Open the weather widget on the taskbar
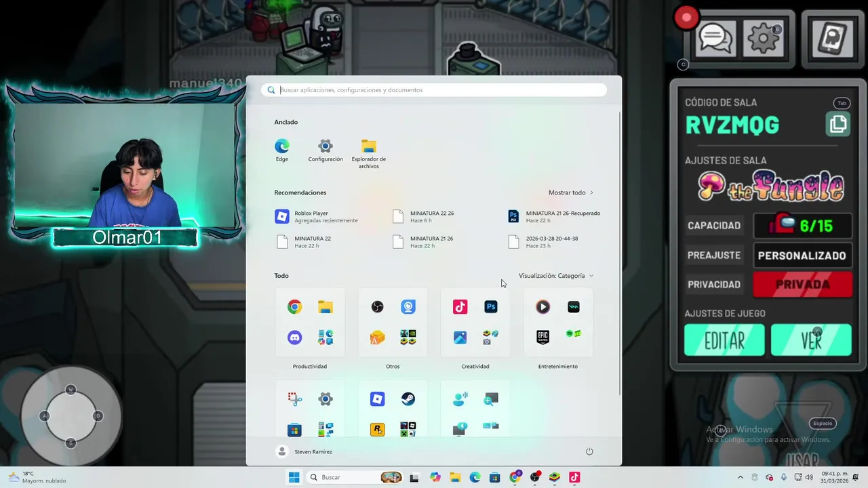The image size is (868, 488). point(37,477)
